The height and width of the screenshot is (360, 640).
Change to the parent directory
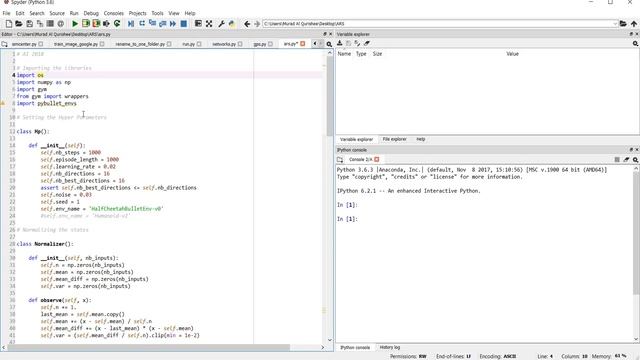[634, 24]
